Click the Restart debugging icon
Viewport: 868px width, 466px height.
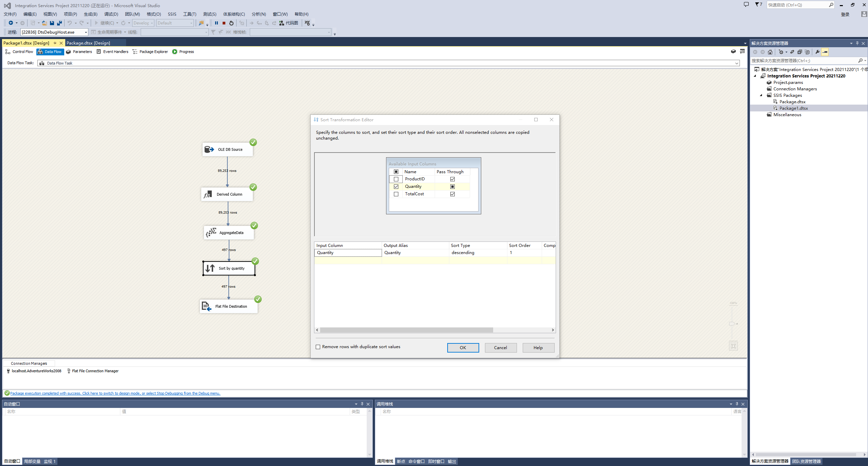tap(231, 23)
